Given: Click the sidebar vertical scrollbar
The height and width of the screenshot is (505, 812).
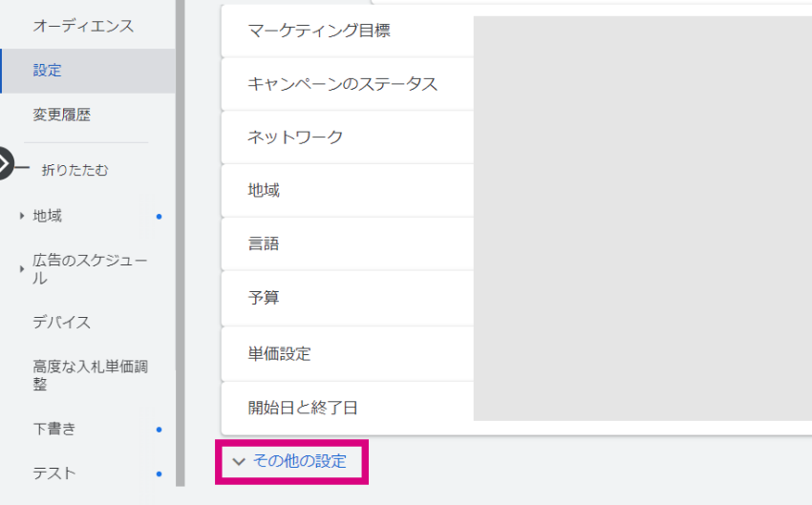Looking at the screenshot, I should (x=181, y=243).
